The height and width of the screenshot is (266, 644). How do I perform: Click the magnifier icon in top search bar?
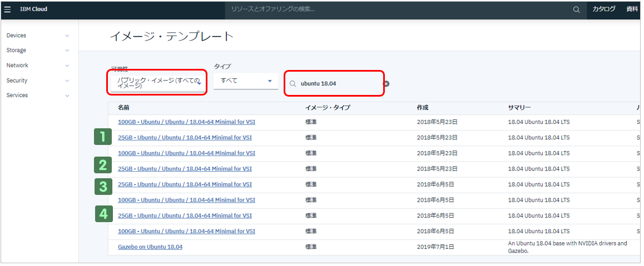tap(577, 9)
